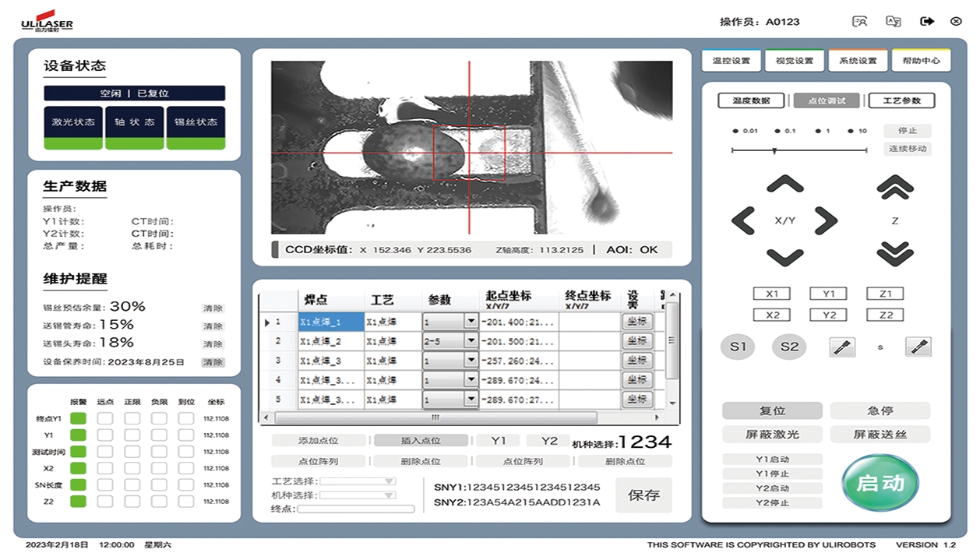Move Z axis up with double chevron
The image size is (980, 560).
tap(894, 187)
